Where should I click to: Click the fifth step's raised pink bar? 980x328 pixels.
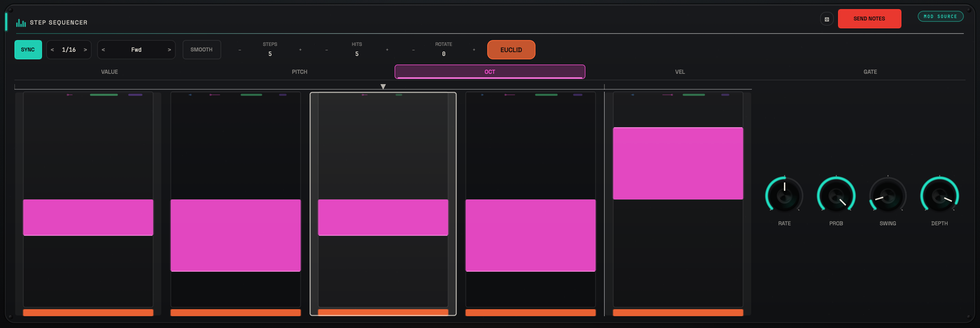(x=678, y=163)
